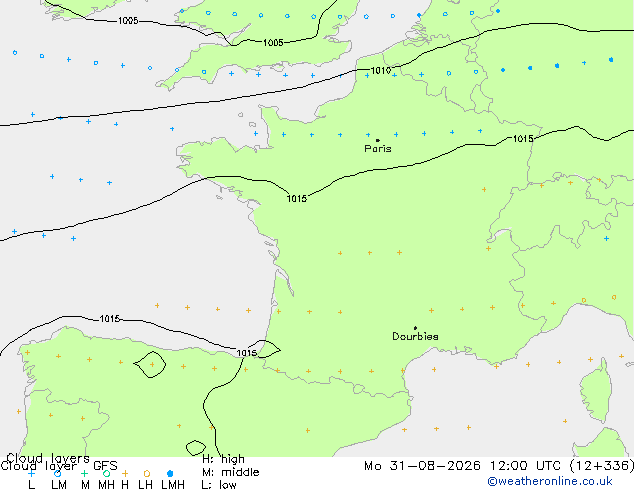Click the blue circle LM legend symbol
Screen dimensions: 634x490
tap(58, 473)
